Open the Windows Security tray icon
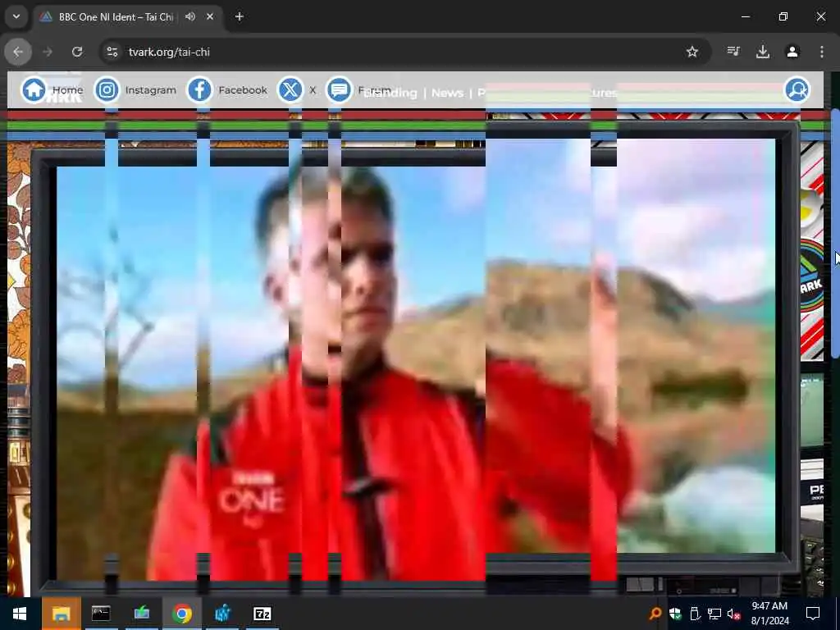This screenshot has width=840, height=630. (675, 614)
